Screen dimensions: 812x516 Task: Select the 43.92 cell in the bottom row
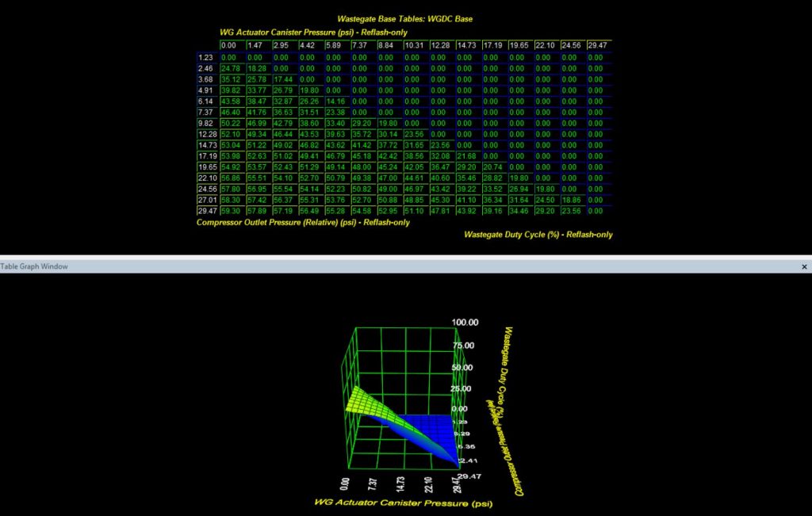coord(466,211)
